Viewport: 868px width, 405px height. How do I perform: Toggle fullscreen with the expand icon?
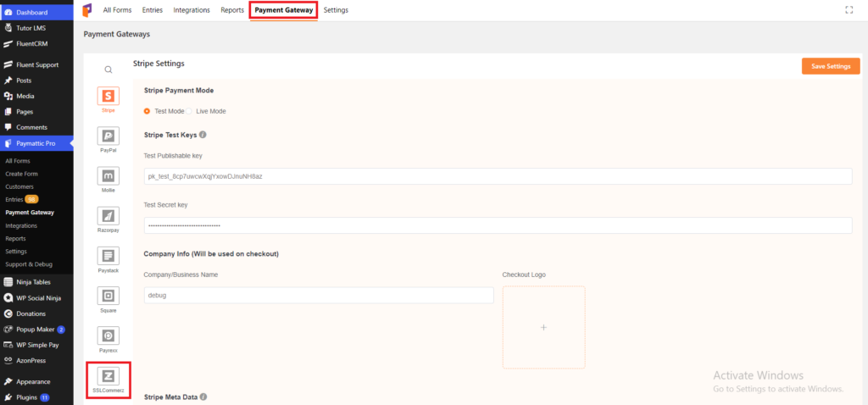(x=849, y=10)
